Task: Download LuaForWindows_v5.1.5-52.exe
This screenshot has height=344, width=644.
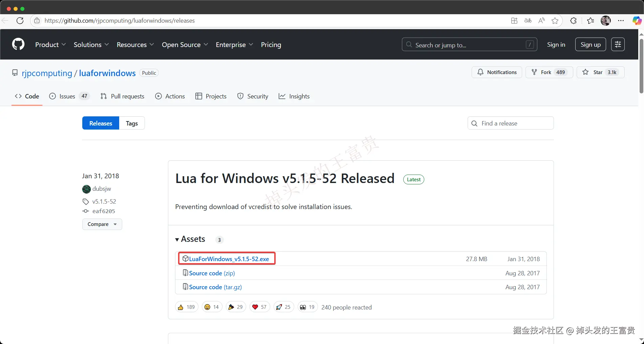Action: [229, 259]
